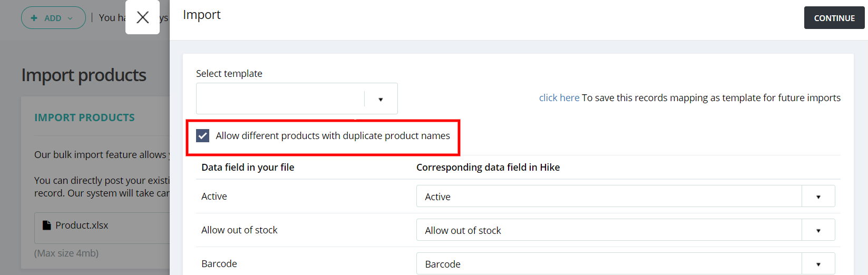Expand the Active field mapping dropdown
868x275 pixels.
click(x=818, y=197)
